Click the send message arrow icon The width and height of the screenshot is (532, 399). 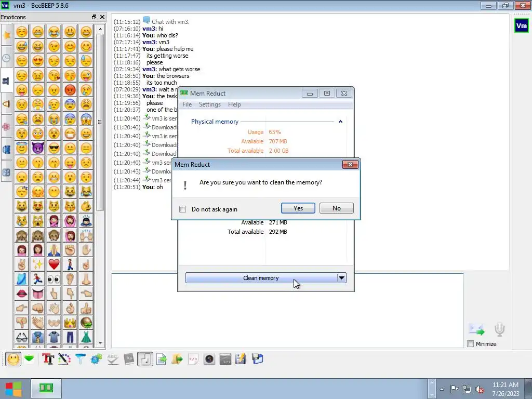(x=476, y=329)
